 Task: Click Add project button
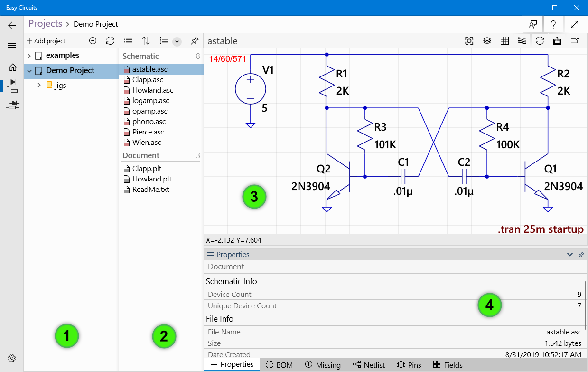(46, 41)
